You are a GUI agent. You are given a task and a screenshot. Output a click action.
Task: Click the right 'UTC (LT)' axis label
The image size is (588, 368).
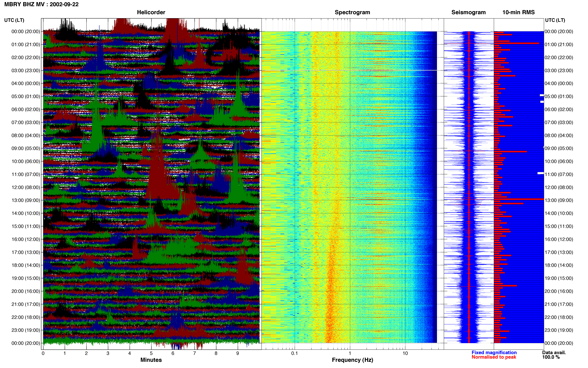555,20
